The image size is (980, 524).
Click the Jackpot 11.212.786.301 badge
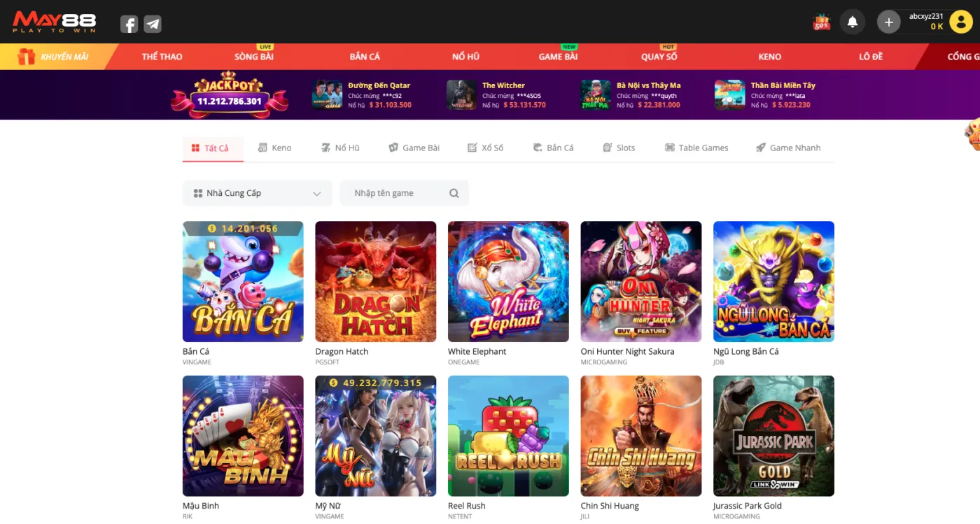pyautogui.click(x=230, y=94)
